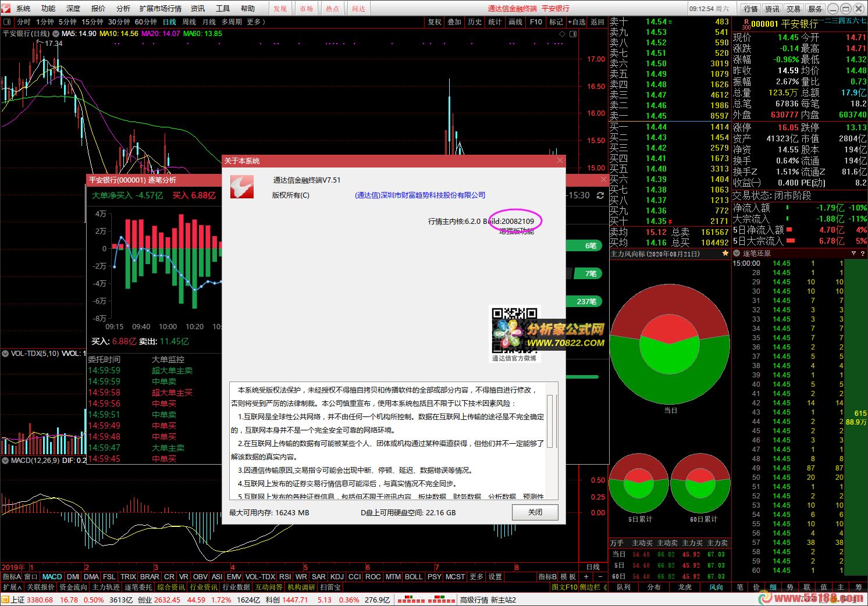Image resolution: width=868 pixels, height=606 pixels.
Task: Open the 工具 menu
Action: click(223, 9)
